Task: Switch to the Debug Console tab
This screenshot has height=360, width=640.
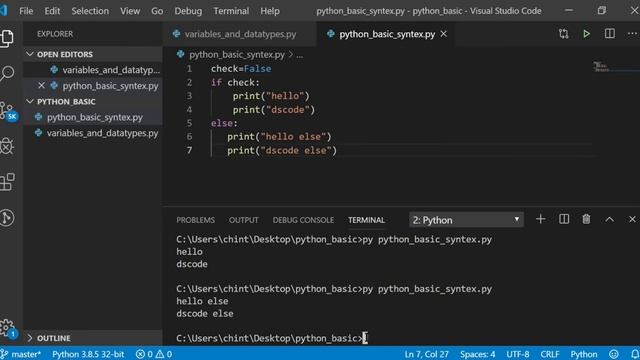Action: point(303,220)
